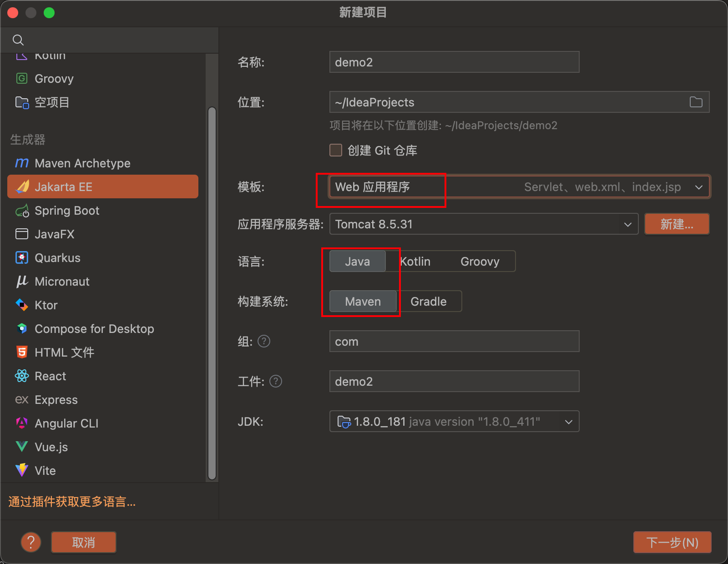The image size is (728, 564).
Task: Click the HTML5 shield icon
Action: click(21, 352)
